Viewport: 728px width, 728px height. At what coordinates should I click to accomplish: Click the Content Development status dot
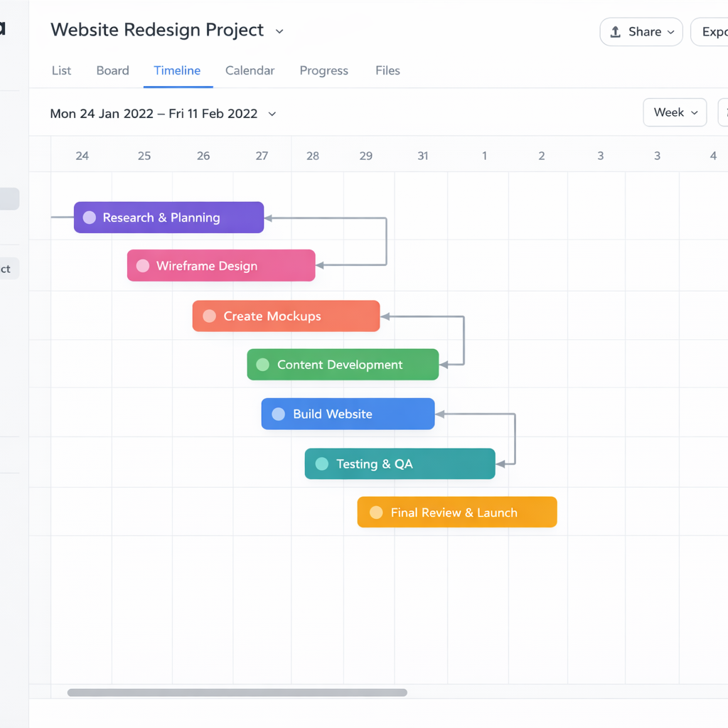[262, 365]
